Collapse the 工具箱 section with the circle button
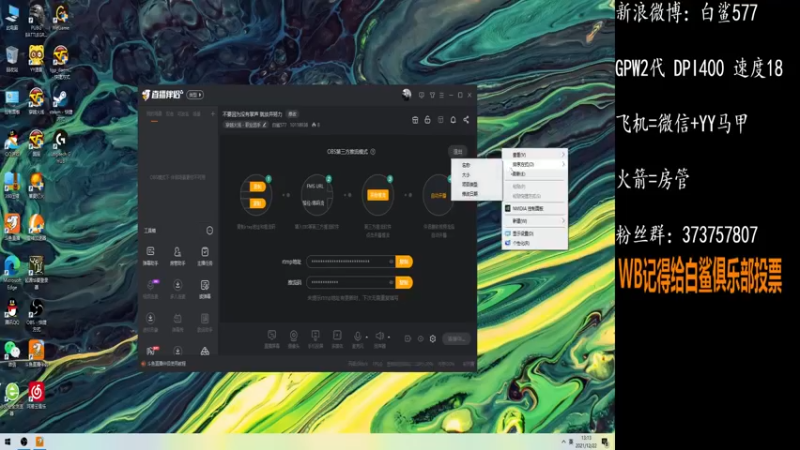Viewport: 800px width, 450px height. click(209, 231)
